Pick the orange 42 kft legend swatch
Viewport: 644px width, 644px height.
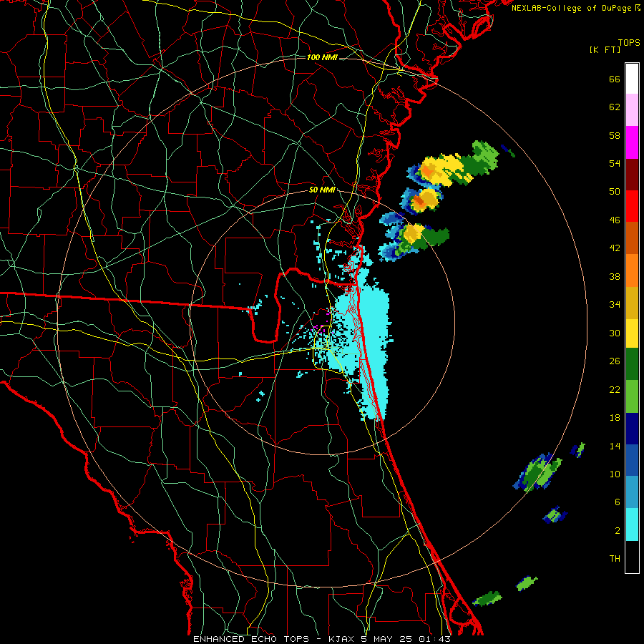pyautogui.click(x=632, y=270)
